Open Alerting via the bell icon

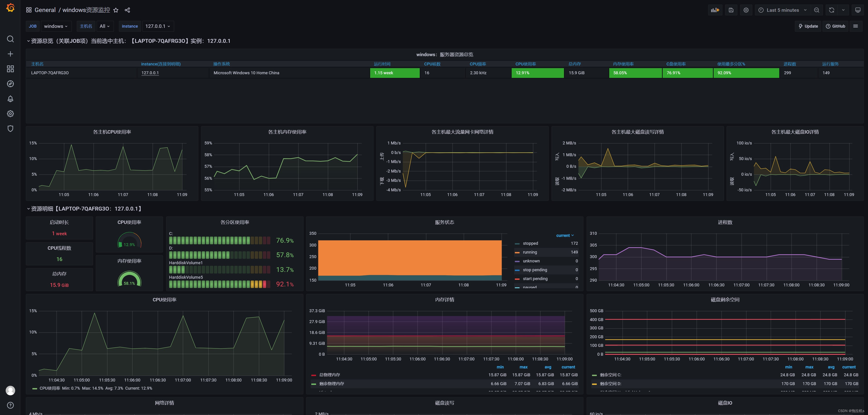click(10, 99)
